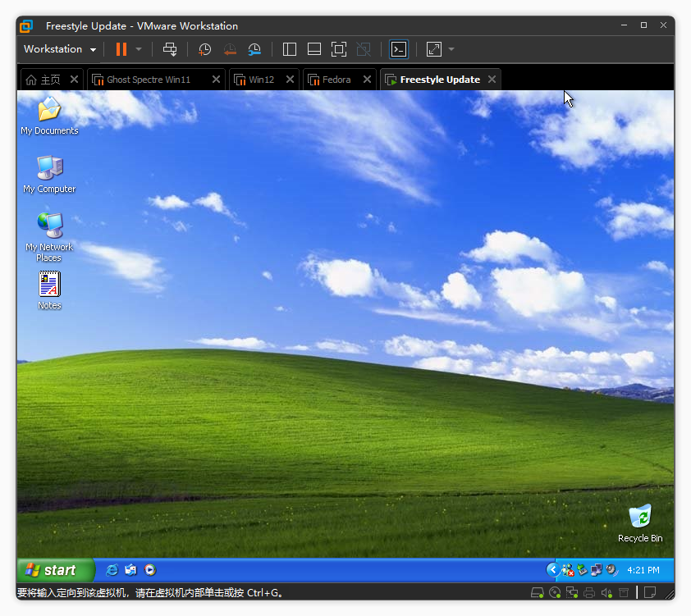
Task: Toggle the library sidebar panel view
Action: [290, 49]
